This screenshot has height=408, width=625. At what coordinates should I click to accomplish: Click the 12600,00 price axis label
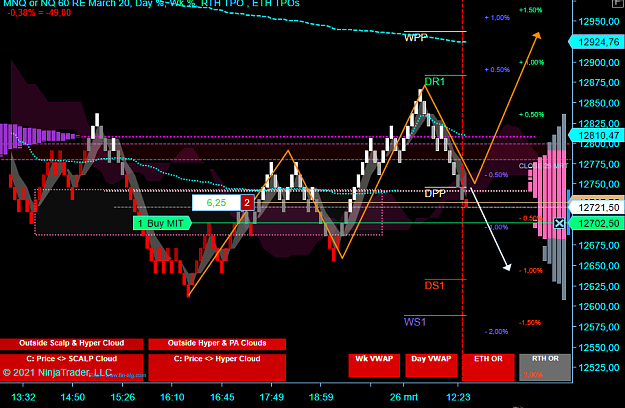(599, 307)
